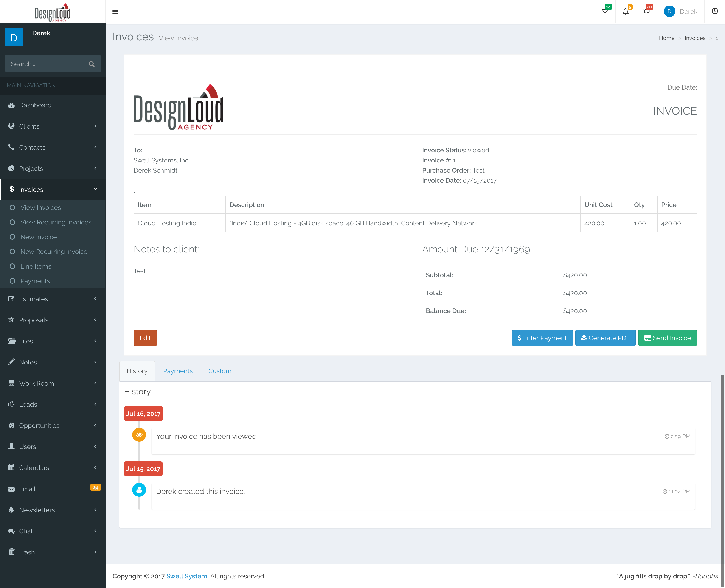The image size is (725, 588).
Task: Select the Payments circle item in sidebar
Action: pyautogui.click(x=35, y=281)
